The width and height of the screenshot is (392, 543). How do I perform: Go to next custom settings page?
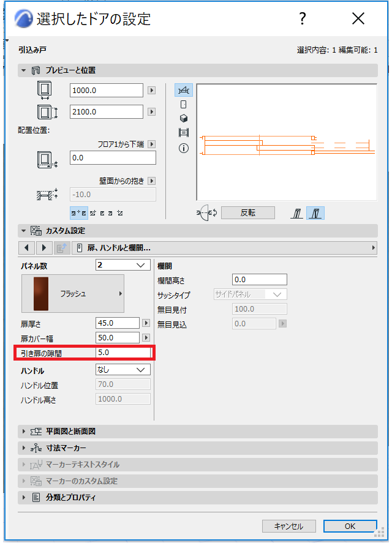tap(44, 248)
